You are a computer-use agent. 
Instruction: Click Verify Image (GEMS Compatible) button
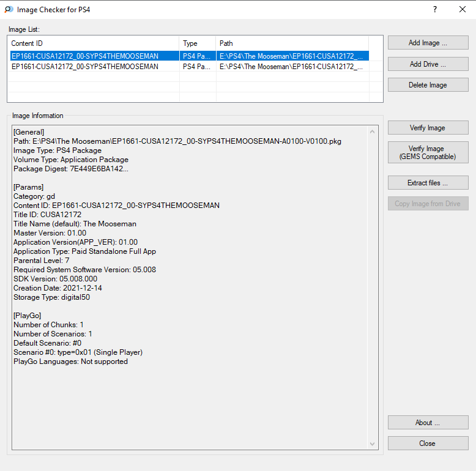pyautogui.click(x=428, y=152)
